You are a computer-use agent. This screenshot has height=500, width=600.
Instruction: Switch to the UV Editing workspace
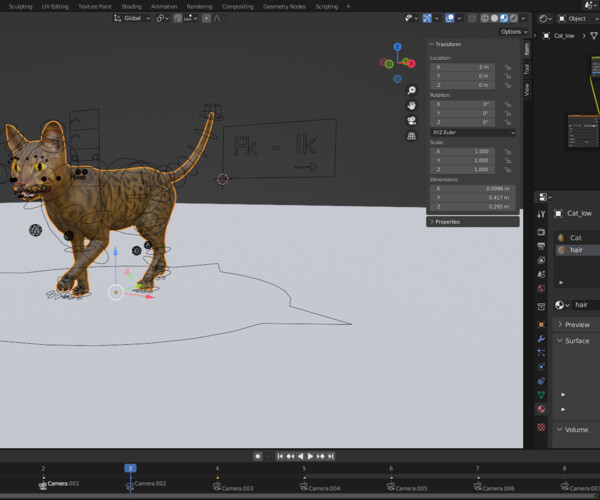(55, 7)
